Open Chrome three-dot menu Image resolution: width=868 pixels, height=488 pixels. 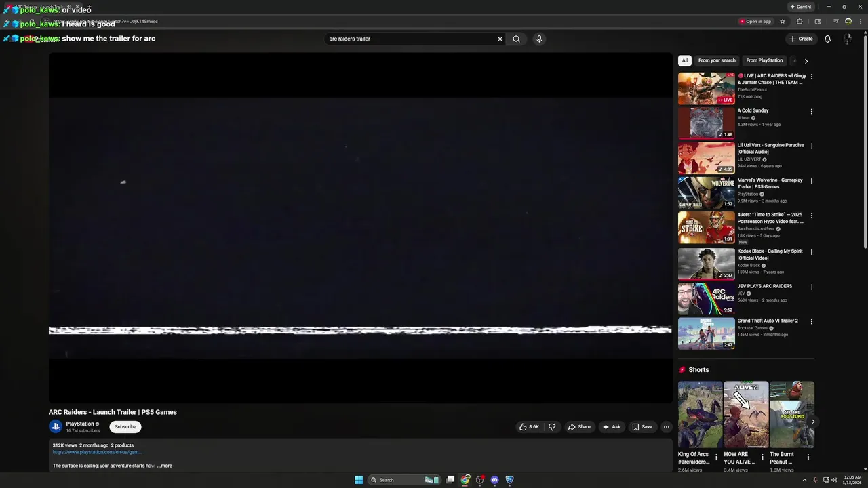tap(860, 21)
